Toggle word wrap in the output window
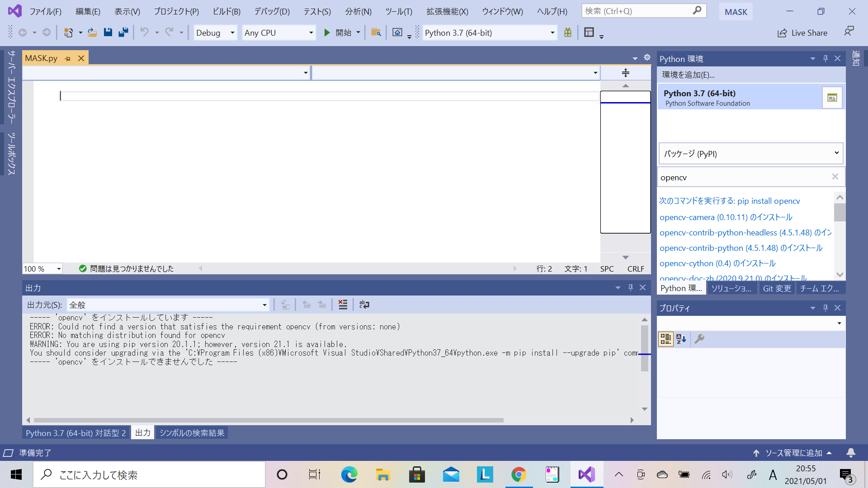The width and height of the screenshot is (868, 488). pos(364,304)
